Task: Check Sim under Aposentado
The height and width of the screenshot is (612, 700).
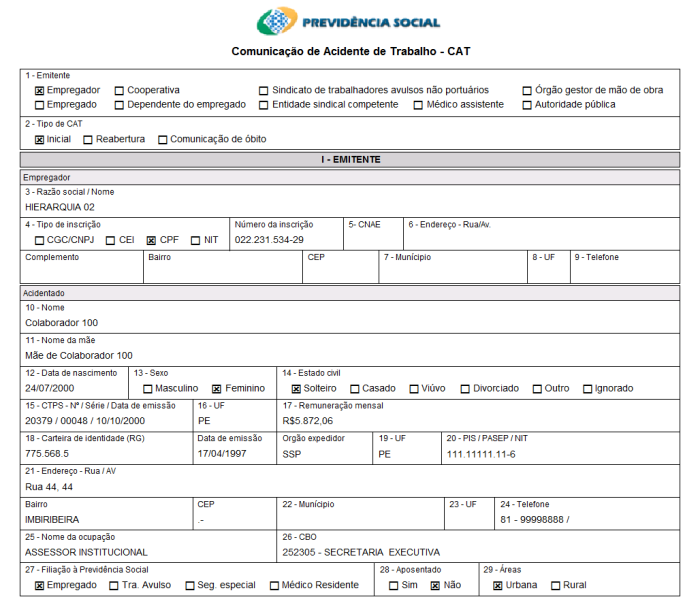Action: (x=394, y=586)
